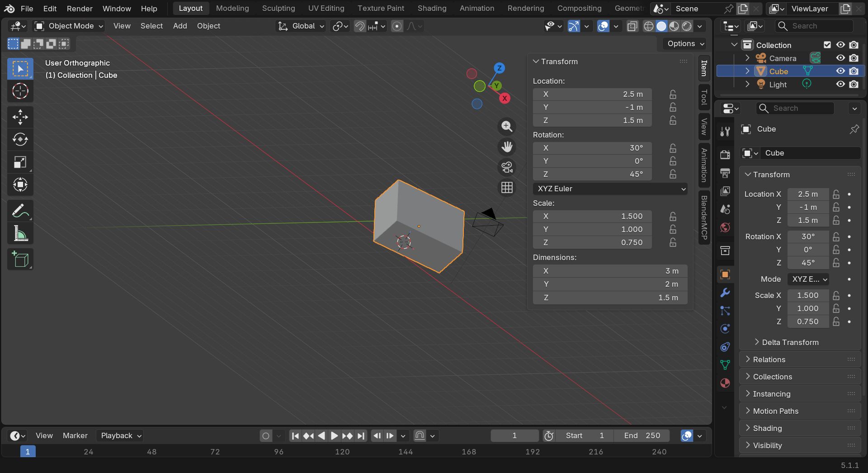Select the Add Cube tool
This screenshot has height=473, width=868.
pyautogui.click(x=20, y=259)
